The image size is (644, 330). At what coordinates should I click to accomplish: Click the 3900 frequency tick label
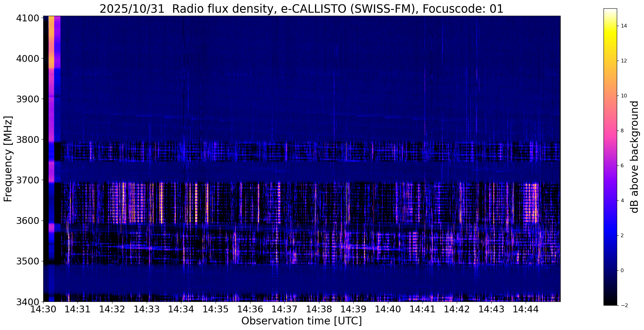click(x=27, y=99)
